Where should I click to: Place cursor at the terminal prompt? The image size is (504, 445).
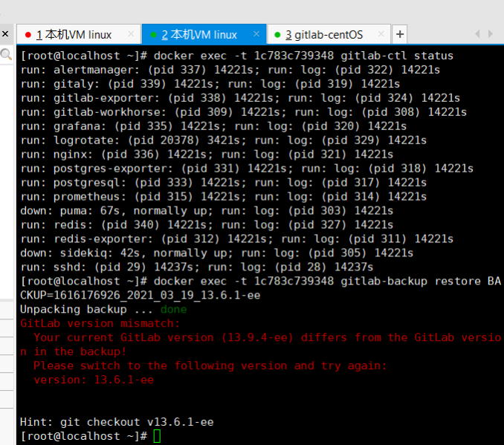(x=157, y=436)
